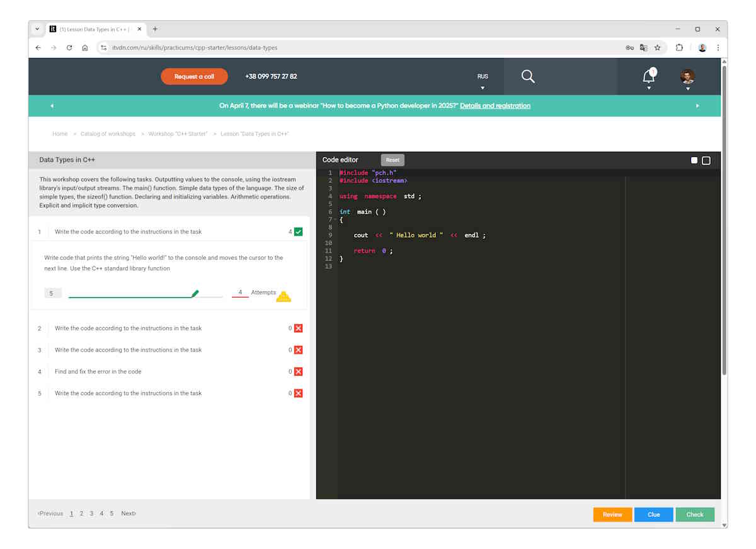
Task: Go to page 2 in pagination
Action: pos(81,514)
